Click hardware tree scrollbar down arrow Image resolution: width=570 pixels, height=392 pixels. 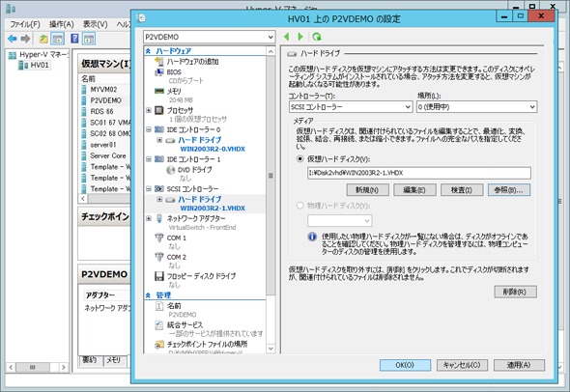tap(271, 349)
